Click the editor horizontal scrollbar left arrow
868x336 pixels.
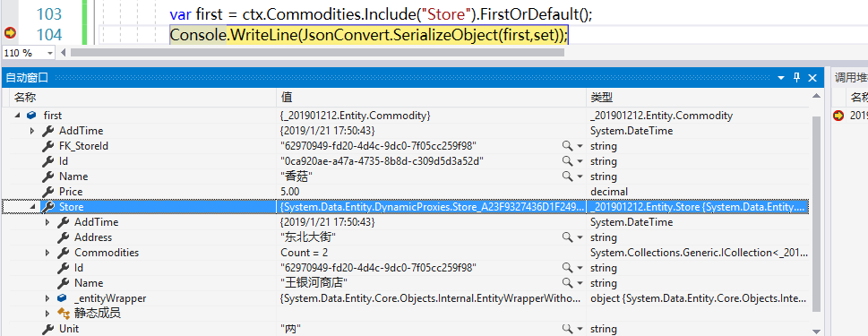click(x=63, y=53)
